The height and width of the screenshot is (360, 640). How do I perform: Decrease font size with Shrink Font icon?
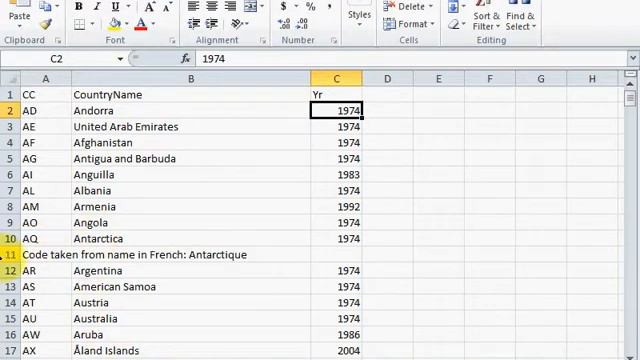click(x=167, y=7)
